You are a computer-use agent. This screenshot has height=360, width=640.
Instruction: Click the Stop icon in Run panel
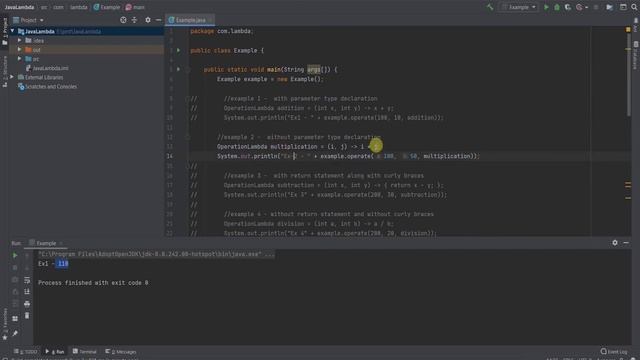click(15, 268)
